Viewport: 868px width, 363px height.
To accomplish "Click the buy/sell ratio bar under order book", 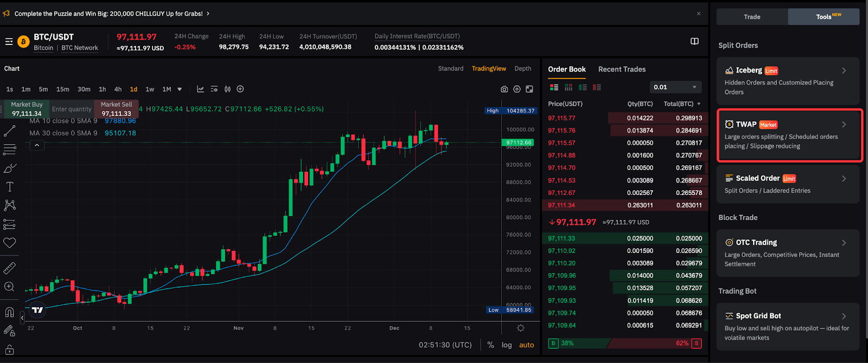I will (624, 343).
